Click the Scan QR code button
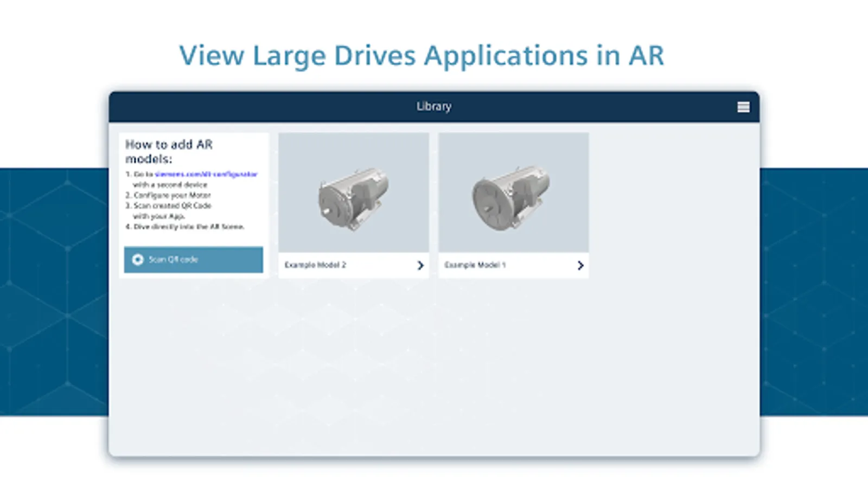The width and height of the screenshot is (868, 488). (x=194, y=260)
